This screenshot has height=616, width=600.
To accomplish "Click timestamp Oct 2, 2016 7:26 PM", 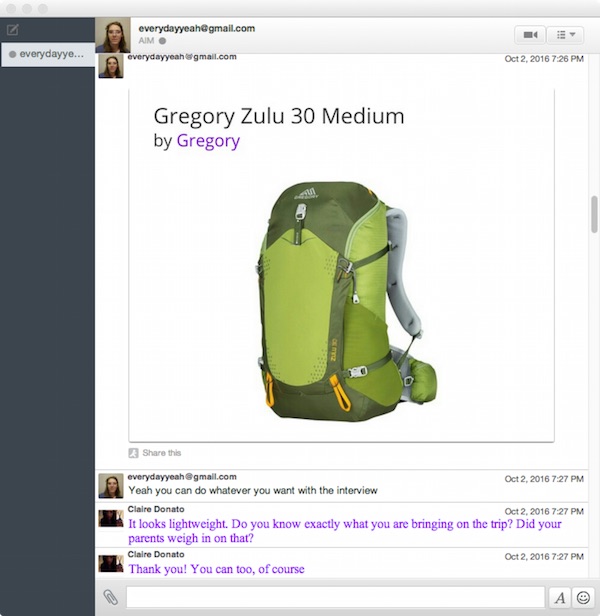I will coord(544,59).
